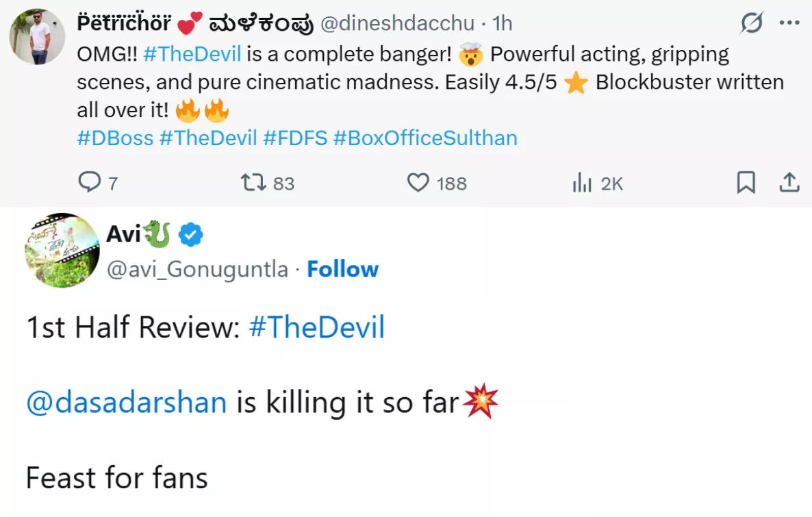
Task: Click the 1h timestamp on the tweet
Action: [503, 24]
